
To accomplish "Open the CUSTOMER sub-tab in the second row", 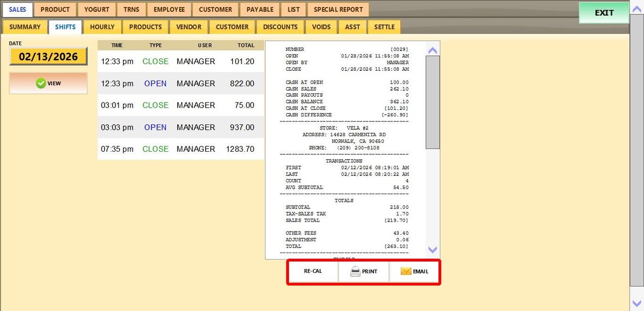I will click(232, 27).
